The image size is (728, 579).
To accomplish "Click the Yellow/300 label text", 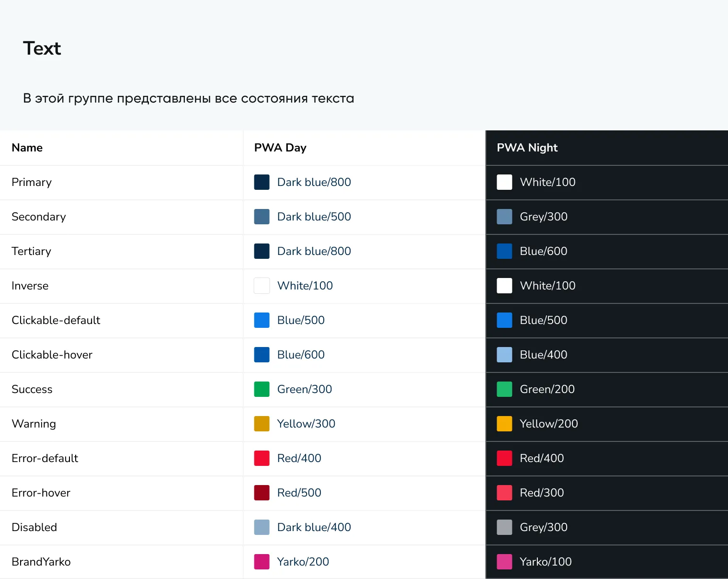I will coord(306,424).
